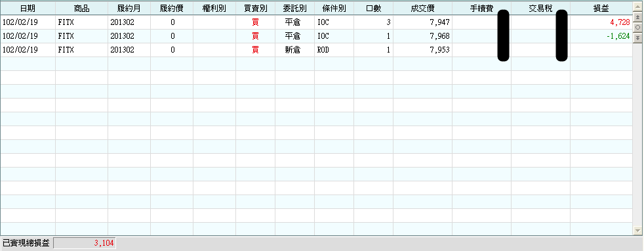644x251 pixels.
Task: Sort by the 日期 column header
Action: pos(28,8)
